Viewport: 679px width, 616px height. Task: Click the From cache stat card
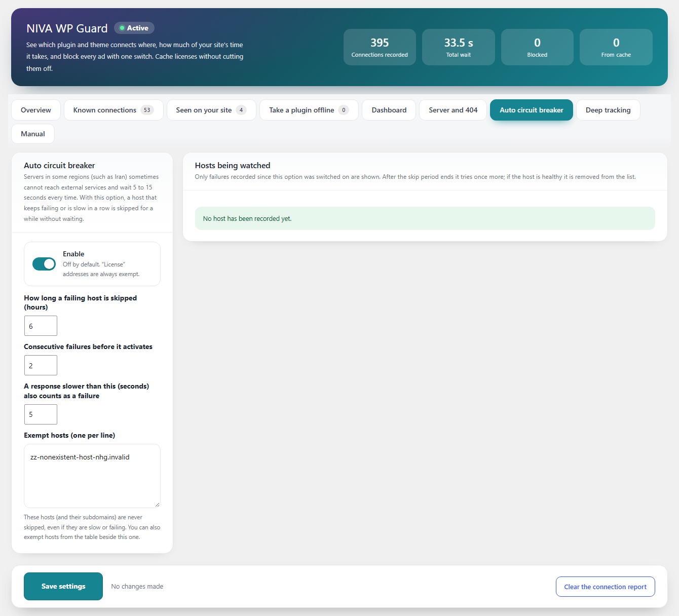pyautogui.click(x=616, y=47)
